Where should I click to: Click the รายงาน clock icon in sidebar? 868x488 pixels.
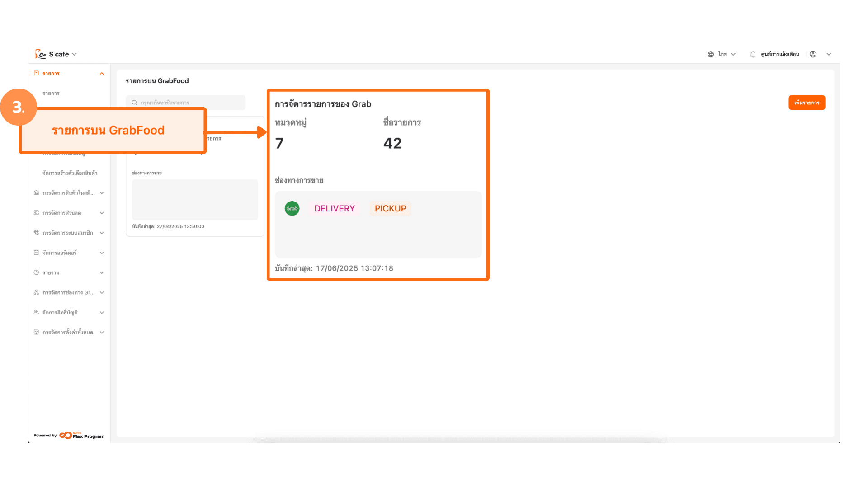pyautogui.click(x=36, y=272)
